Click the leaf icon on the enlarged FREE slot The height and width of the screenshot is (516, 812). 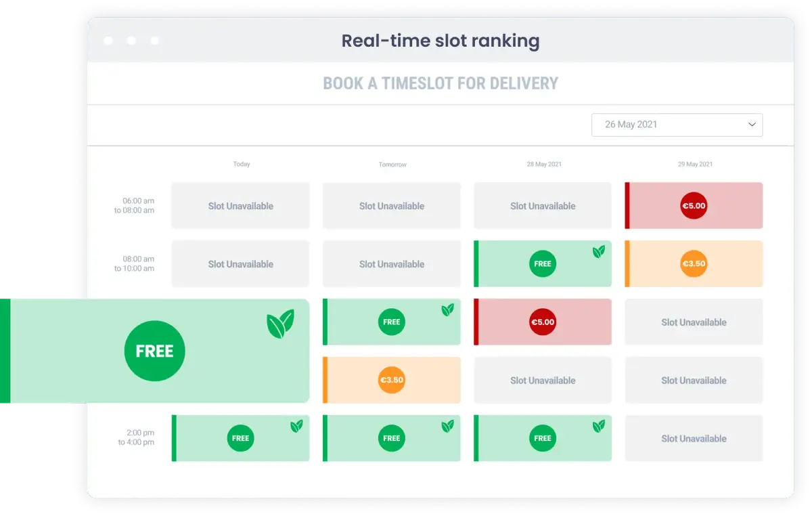pyautogui.click(x=280, y=324)
